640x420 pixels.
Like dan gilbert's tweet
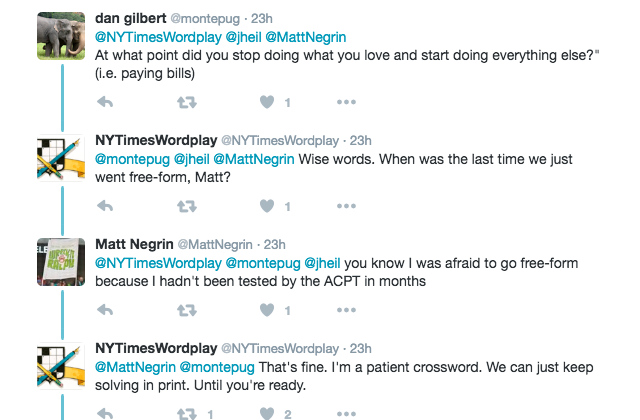coord(267,102)
